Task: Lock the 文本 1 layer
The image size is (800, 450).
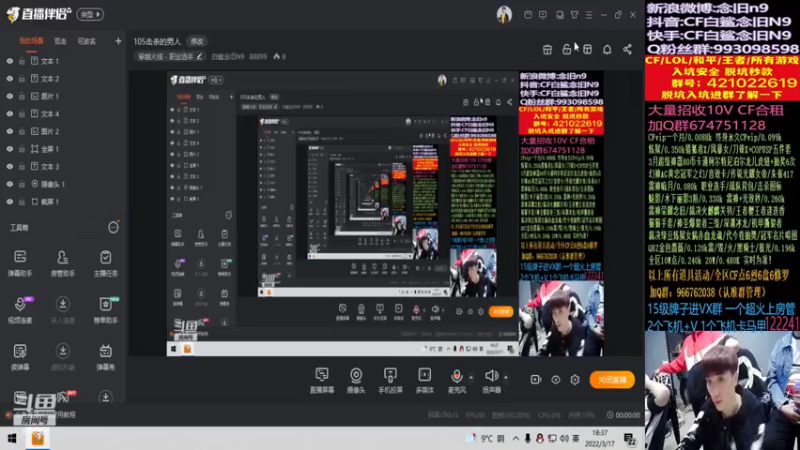Action: (22, 61)
